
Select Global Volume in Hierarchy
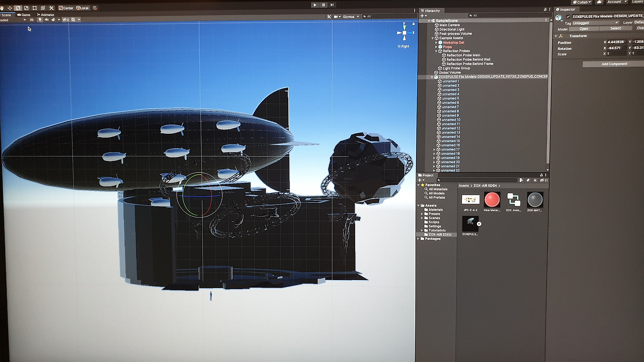(450, 72)
